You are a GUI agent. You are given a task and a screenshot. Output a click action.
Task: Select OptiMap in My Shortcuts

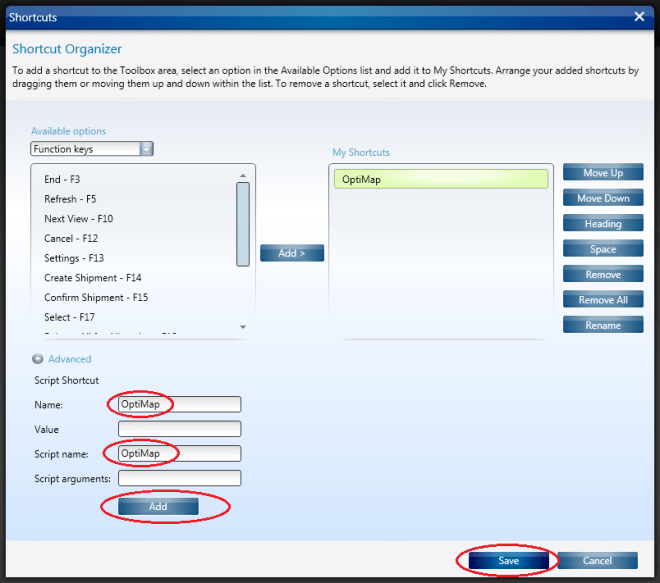point(441,180)
